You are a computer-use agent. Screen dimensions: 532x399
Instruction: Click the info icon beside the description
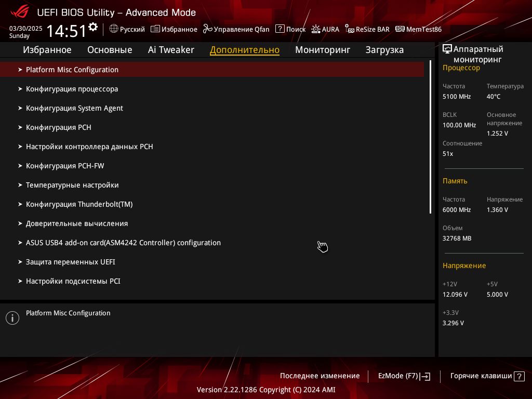pos(12,318)
